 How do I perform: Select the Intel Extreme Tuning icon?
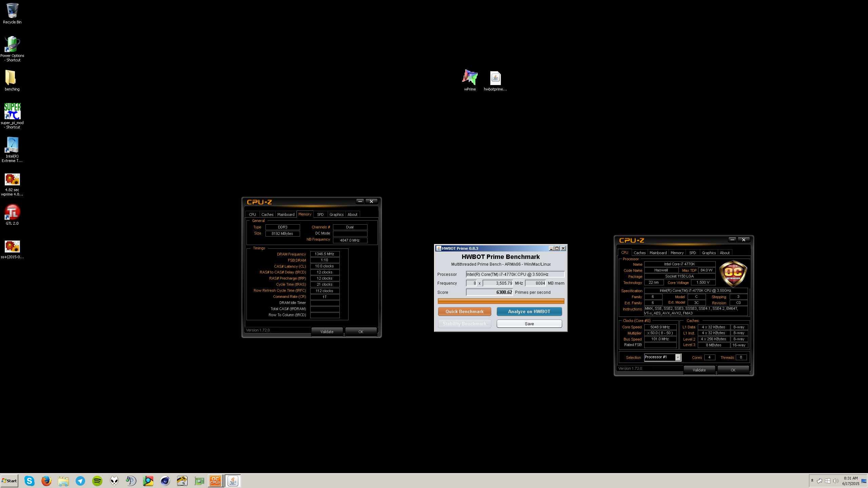click(12, 149)
